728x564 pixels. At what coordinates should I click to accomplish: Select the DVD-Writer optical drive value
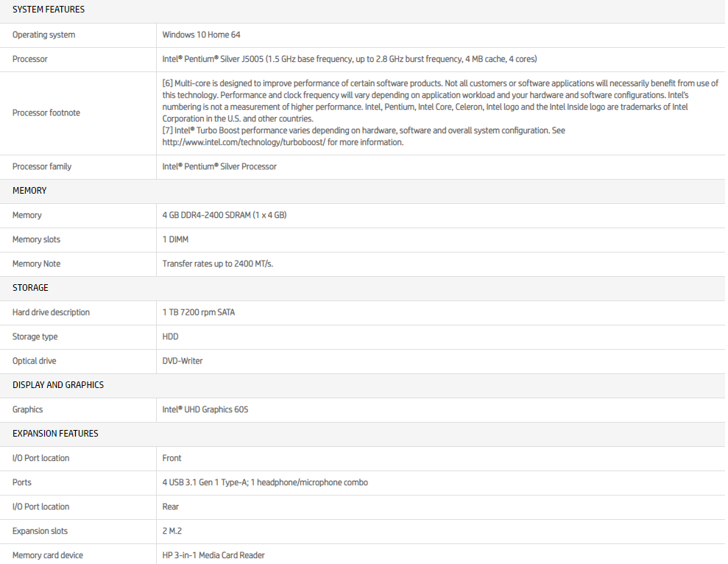pyautogui.click(x=183, y=361)
